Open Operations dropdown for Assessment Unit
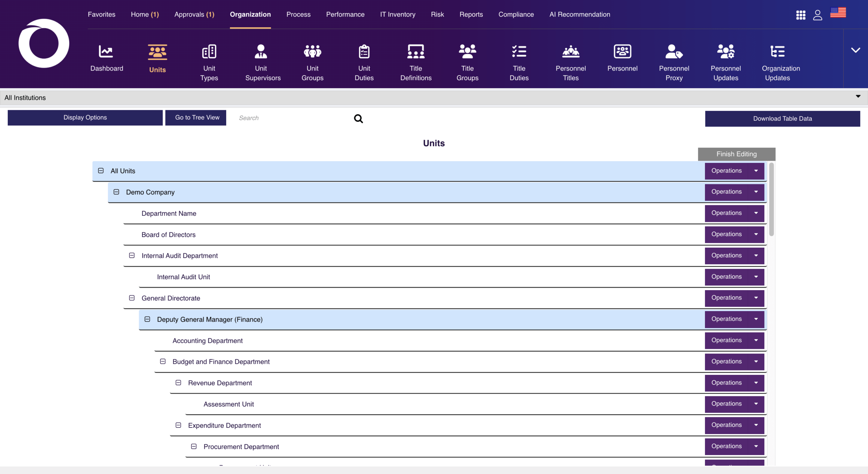 coord(734,404)
